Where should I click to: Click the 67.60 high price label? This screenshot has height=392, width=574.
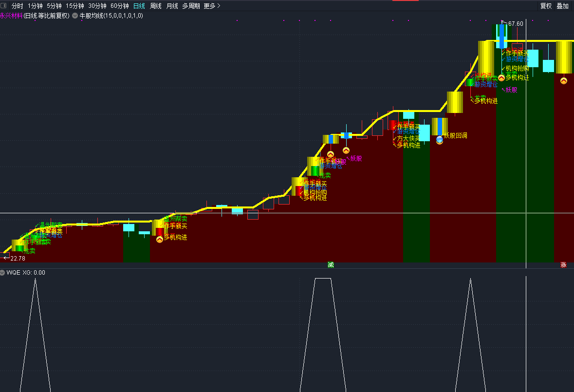(x=516, y=24)
